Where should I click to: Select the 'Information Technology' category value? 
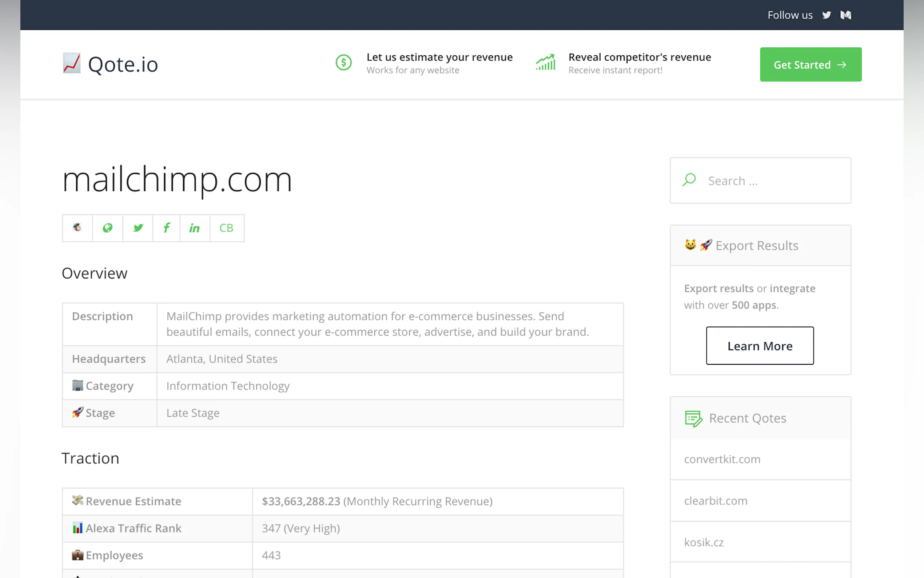click(x=228, y=386)
